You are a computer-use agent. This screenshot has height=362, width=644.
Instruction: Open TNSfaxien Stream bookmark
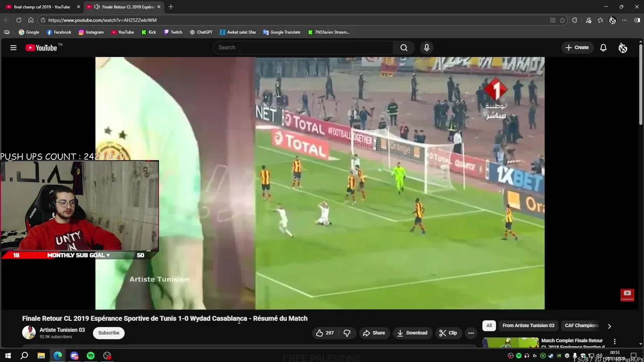pos(329,32)
